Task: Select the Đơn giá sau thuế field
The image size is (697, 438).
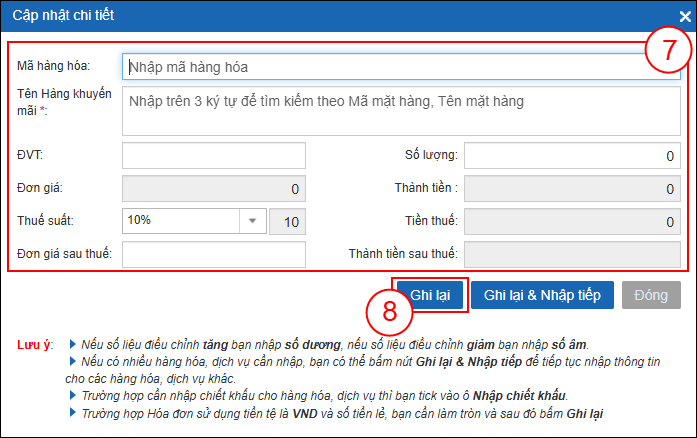Action: click(213, 254)
